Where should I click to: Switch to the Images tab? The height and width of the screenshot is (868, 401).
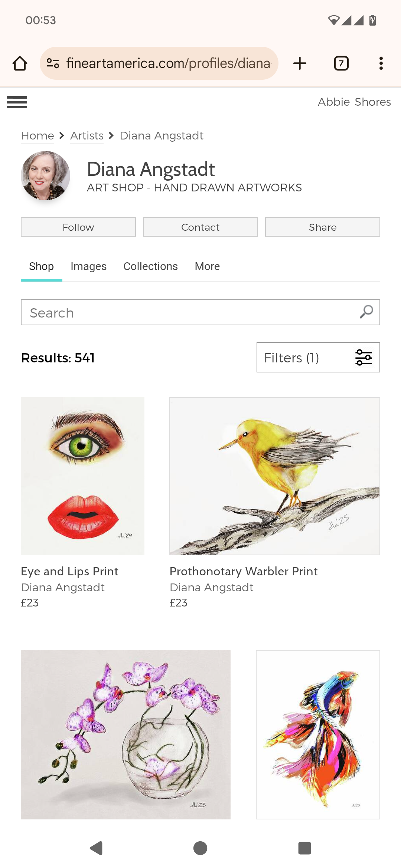[88, 266]
